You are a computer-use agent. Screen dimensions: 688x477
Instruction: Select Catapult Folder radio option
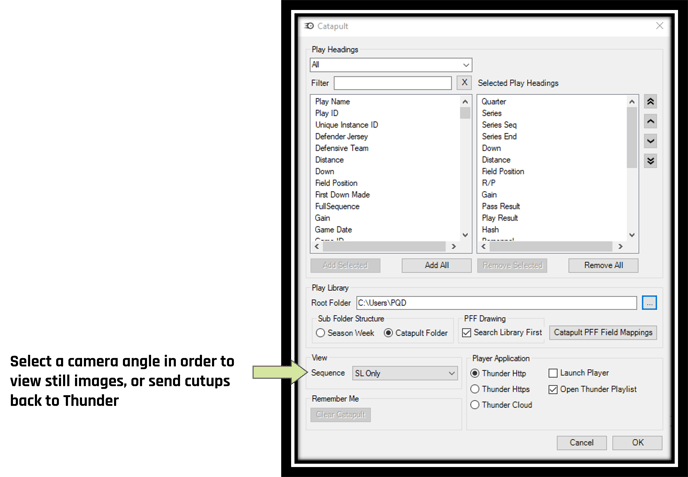416,333
